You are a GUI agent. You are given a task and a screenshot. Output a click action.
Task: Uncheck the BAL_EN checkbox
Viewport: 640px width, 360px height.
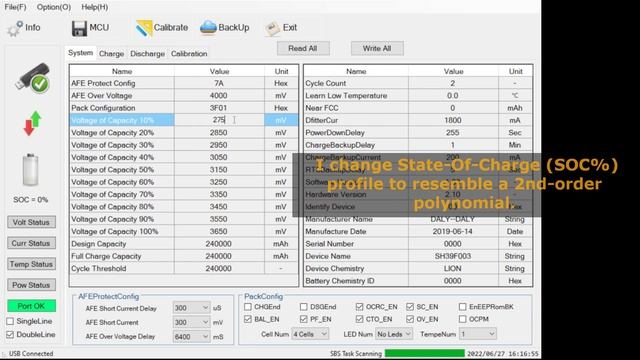pyautogui.click(x=248, y=319)
